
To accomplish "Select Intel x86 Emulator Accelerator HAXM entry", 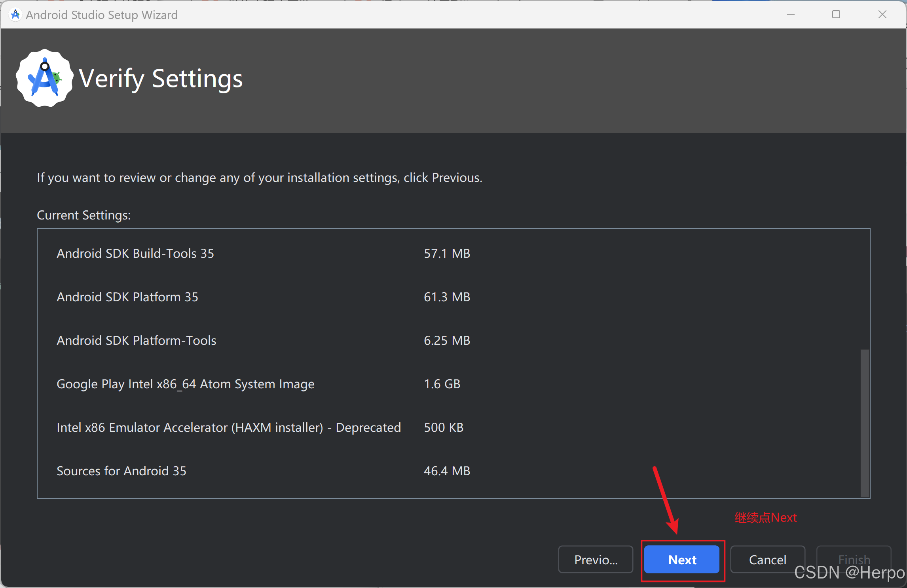I will (229, 427).
